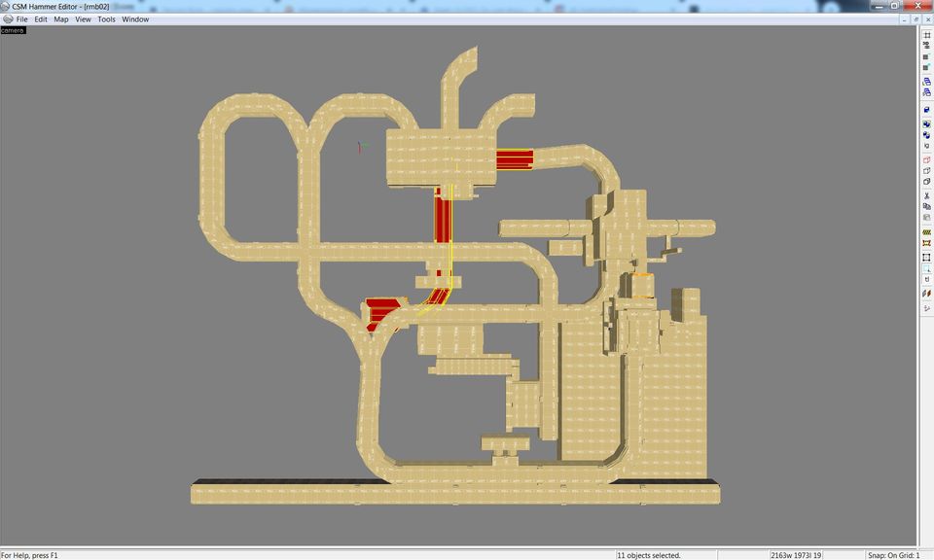Open the Map menu
The width and height of the screenshot is (934, 560).
click(x=61, y=19)
